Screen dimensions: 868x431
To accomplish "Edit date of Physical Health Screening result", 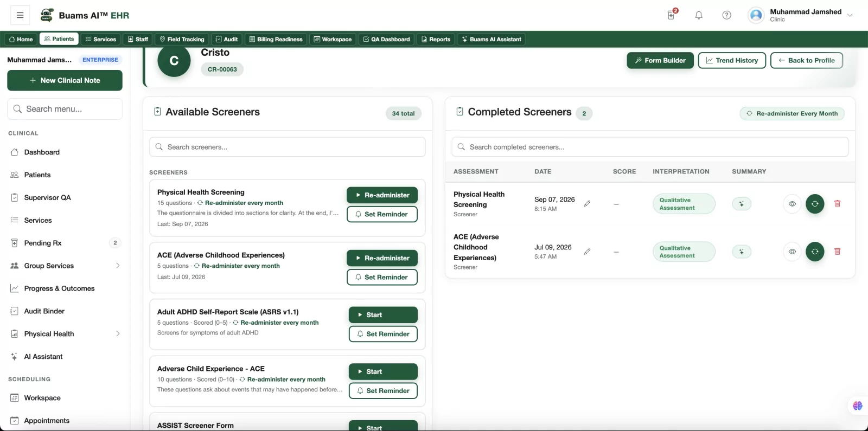I will point(587,204).
